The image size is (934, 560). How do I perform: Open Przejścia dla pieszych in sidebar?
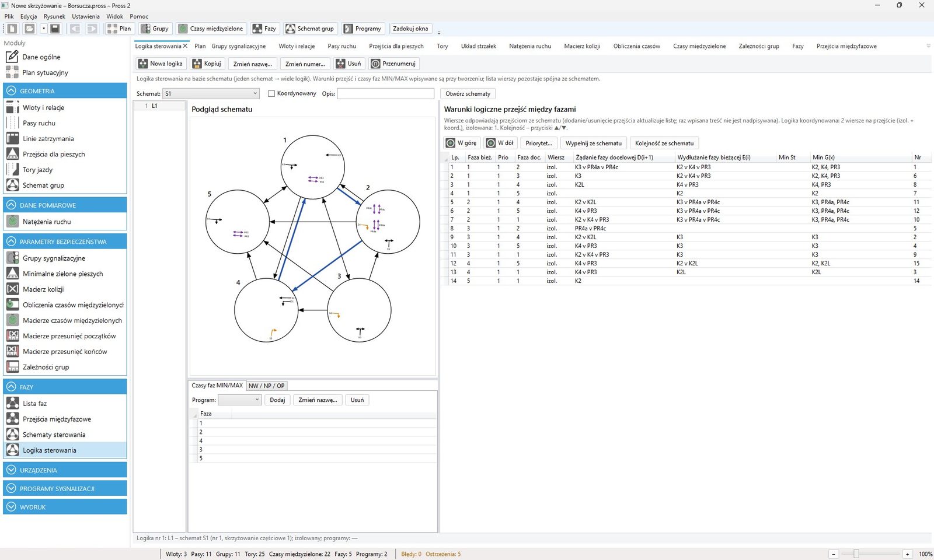54,154
